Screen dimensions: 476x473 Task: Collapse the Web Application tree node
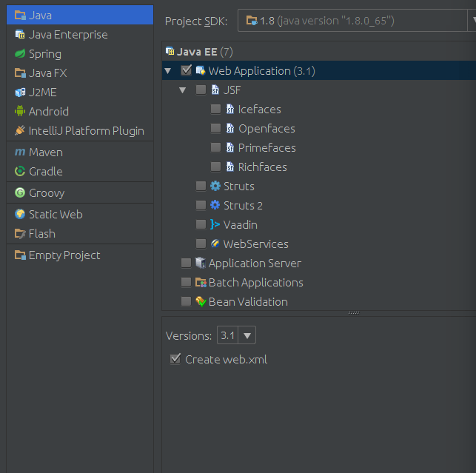(168, 71)
